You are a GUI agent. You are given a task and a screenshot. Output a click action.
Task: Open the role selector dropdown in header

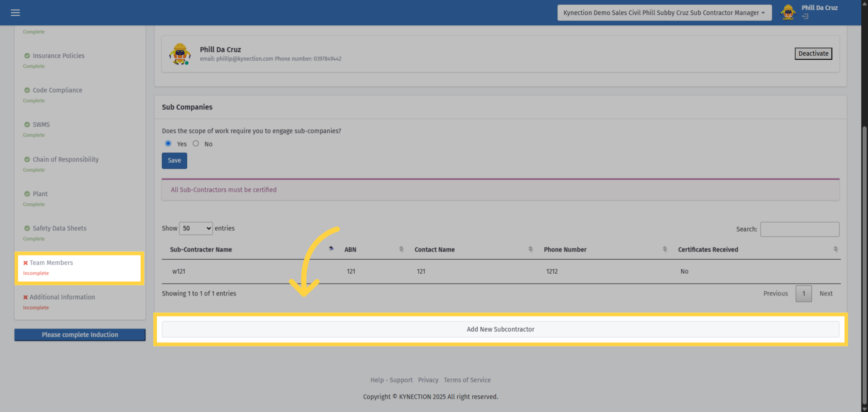(x=664, y=13)
